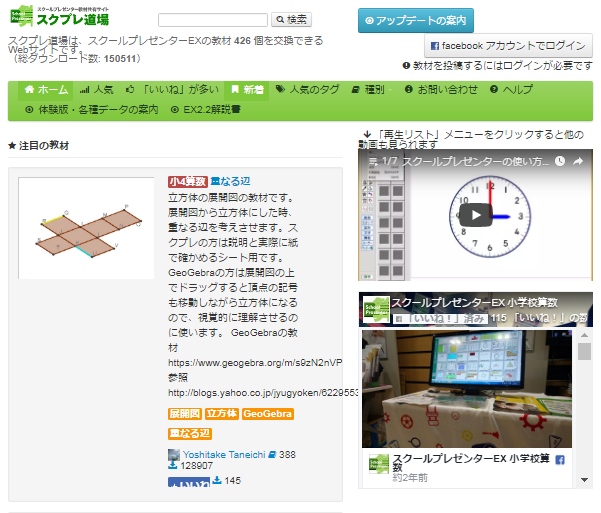Open「いいね」が多い menu item

[x=172, y=90]
